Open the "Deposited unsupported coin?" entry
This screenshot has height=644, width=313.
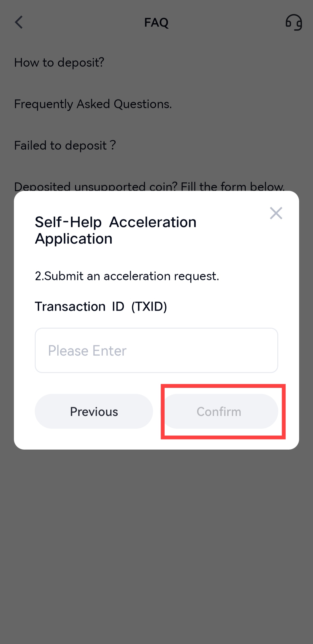(x=149, y=186)
